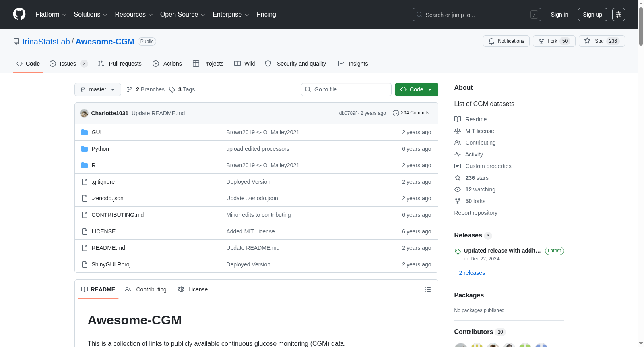Fork the repository
644x347 pixels.
pyautogui.click(x=554, y=41)
